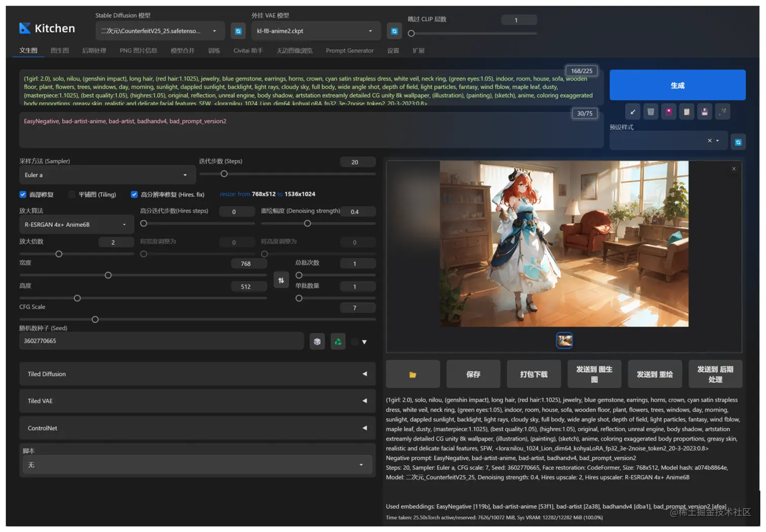Click the 发送到 重绘 button
Viewport: 766px width, 532px height.
click(x=655, y=375)
